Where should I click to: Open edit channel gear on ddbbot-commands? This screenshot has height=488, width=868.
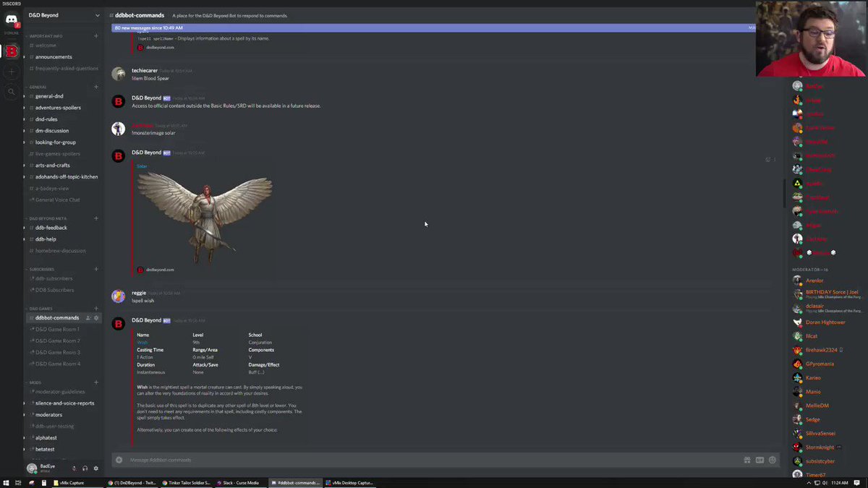click(x=96, y=318)
